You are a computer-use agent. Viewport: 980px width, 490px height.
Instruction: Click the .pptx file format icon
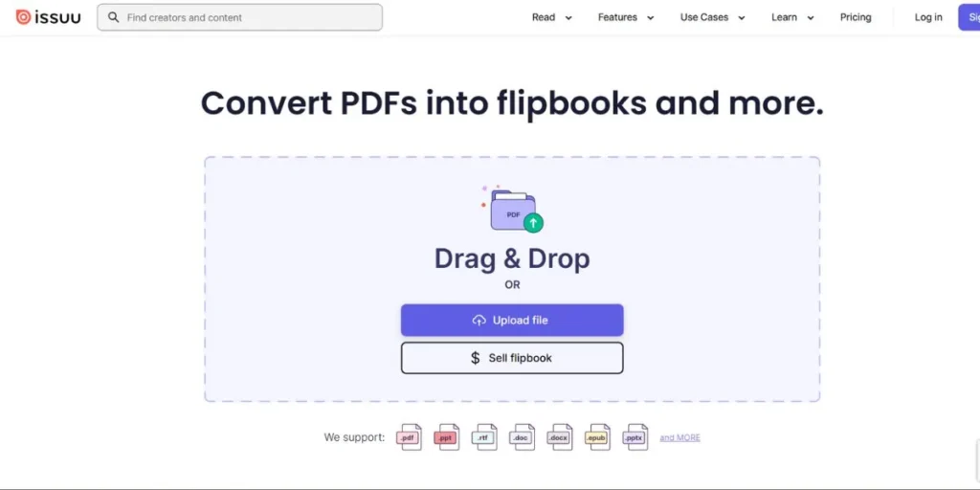click(x=635, y=437)
